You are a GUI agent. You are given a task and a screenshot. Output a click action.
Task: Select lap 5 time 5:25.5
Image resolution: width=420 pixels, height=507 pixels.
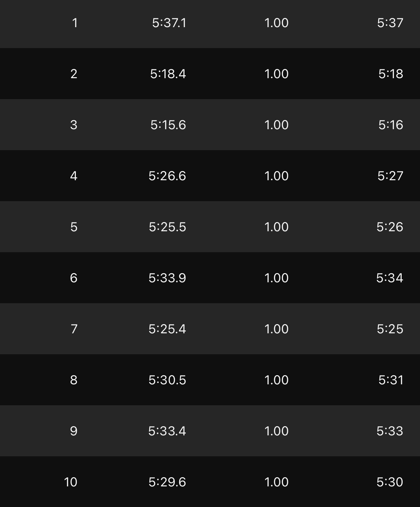(167, 227)
